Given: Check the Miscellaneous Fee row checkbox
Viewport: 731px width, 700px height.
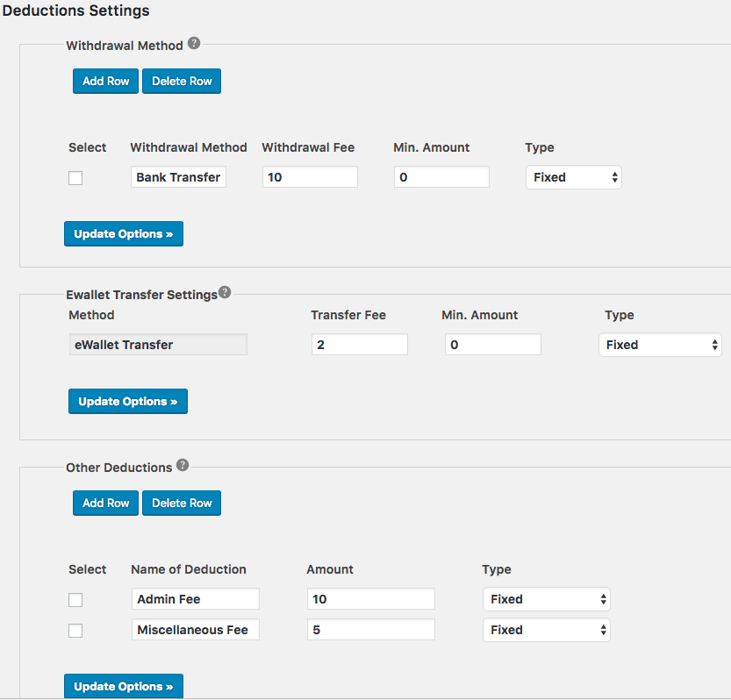Looking at the screenshot, I should click(x=75, y=631).
